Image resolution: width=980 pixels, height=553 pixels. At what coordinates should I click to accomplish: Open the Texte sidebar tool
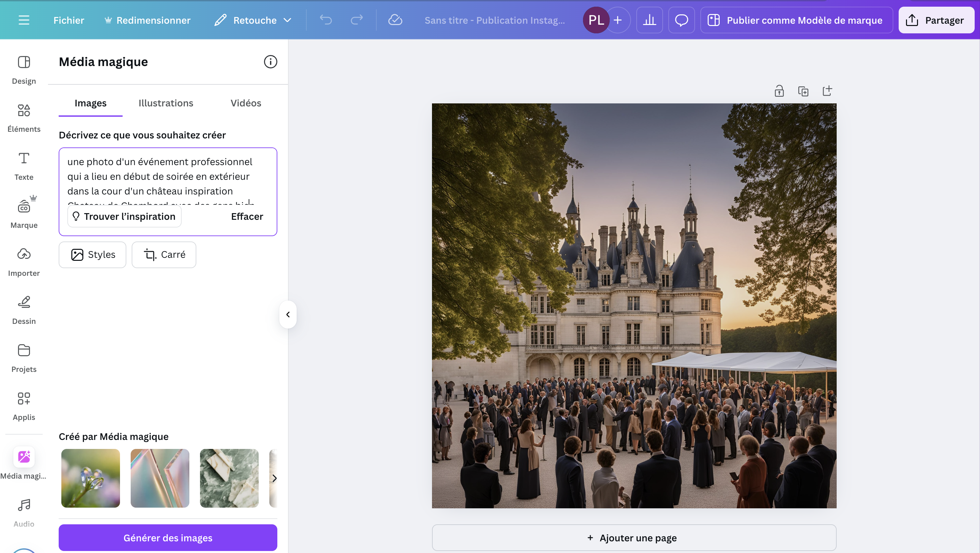(x=24, y=165)
